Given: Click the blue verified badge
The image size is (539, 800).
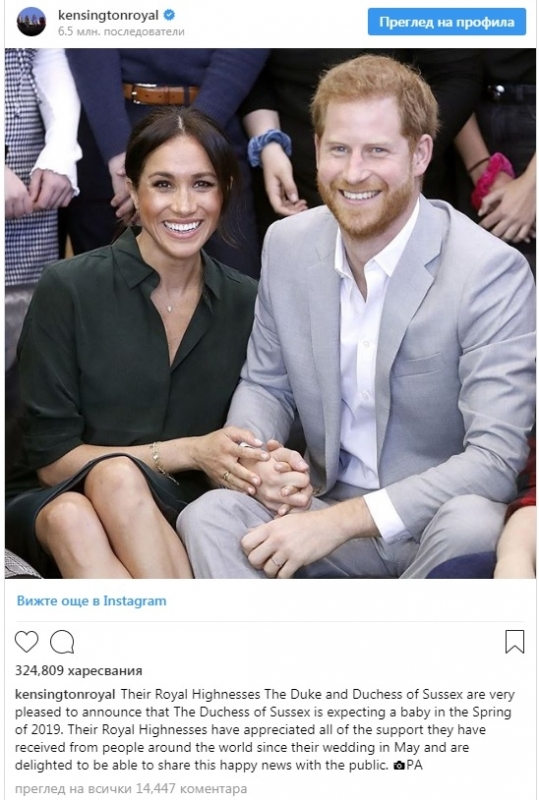Looking at the screenshot, I should [169, 15].
